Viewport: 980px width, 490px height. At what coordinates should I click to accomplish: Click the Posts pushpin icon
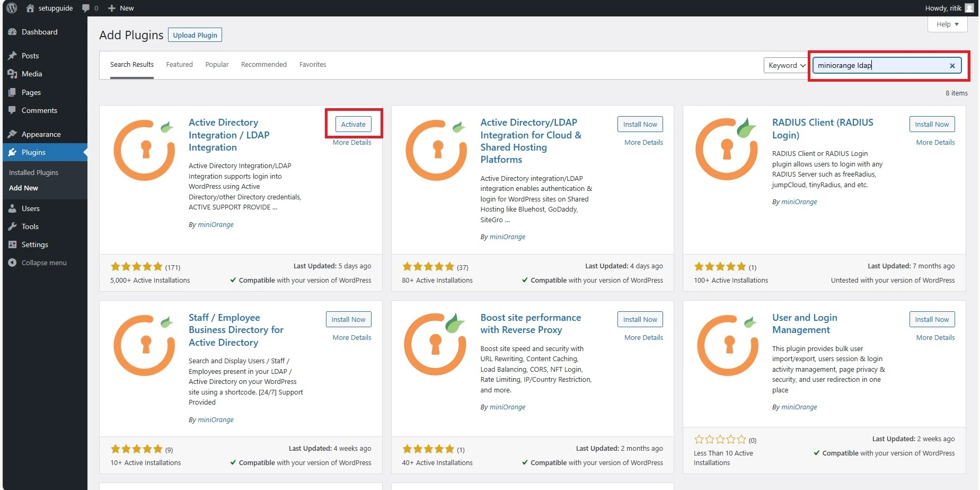13,56
